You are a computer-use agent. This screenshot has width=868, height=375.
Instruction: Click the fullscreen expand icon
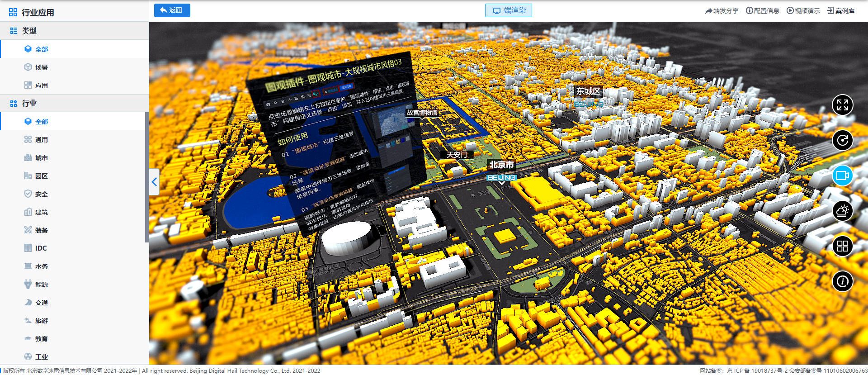point(842,105)
